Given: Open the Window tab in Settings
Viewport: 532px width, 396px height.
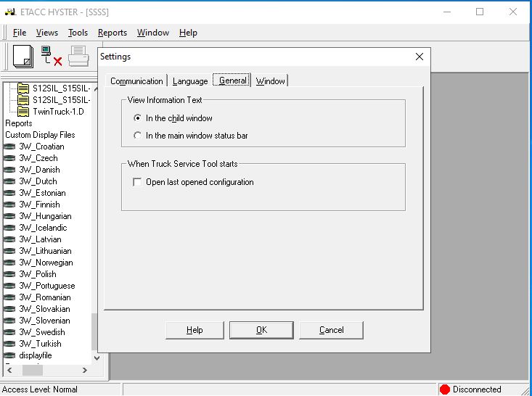Looking at the screenshot, I should tap(271, 81).
